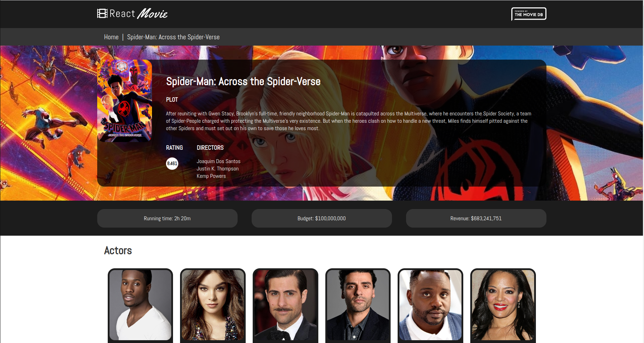Open the fourth actor card, bearded man in dark suit
Screen dimensions: 644x343
(358, 305)
